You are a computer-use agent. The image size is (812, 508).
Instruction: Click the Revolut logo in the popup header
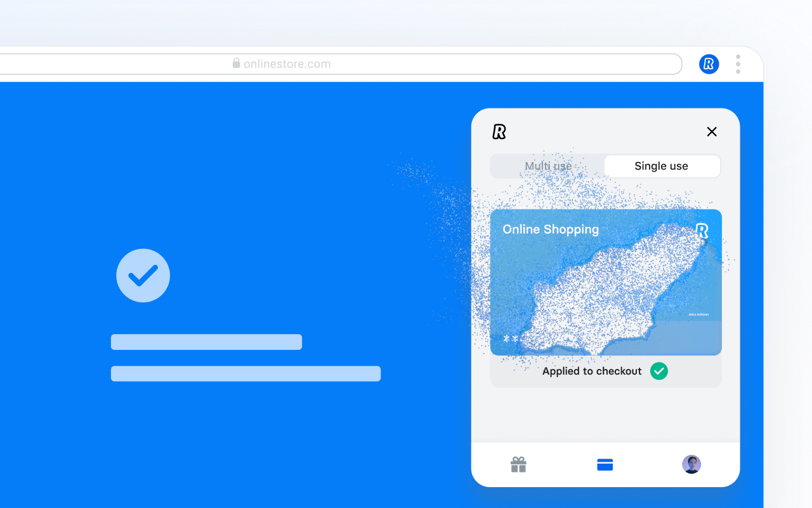(499, 131)
